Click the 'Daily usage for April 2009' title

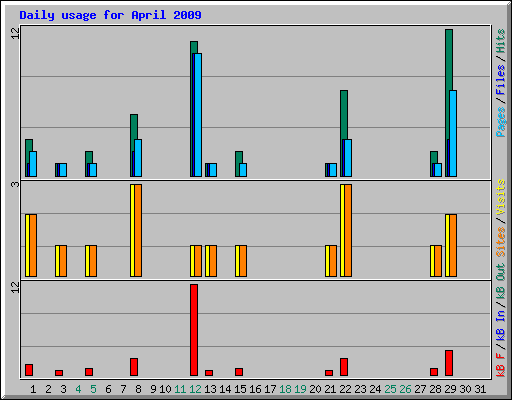click(x=110, y=15)
